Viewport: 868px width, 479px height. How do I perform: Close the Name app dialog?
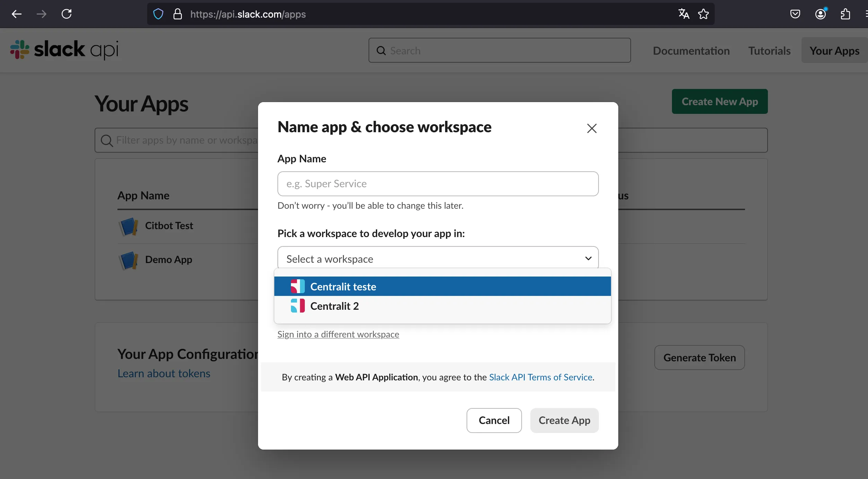[592, 128]
